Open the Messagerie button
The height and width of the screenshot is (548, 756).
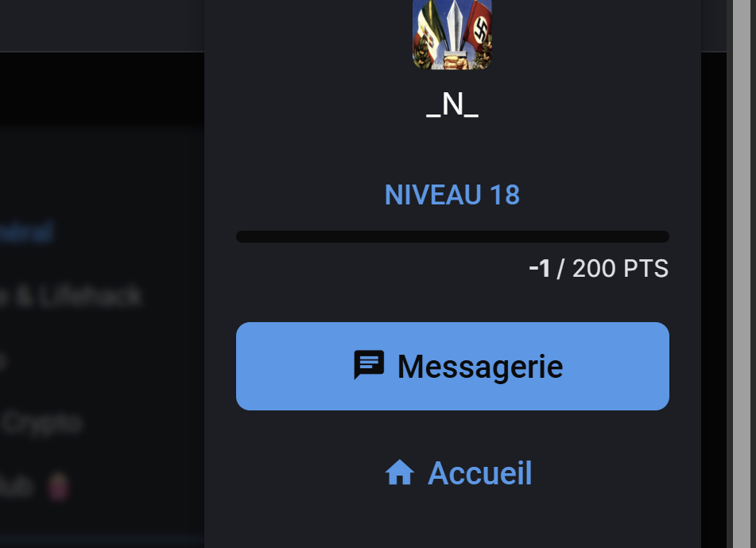(x=452, y=366)
